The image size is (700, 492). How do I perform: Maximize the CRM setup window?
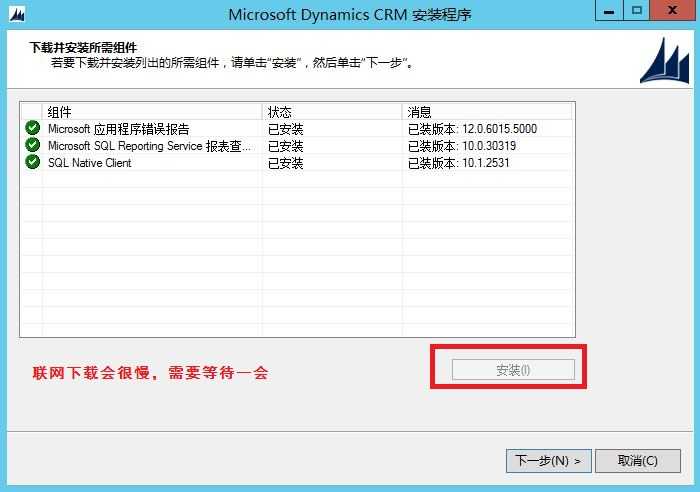point(637,11)
